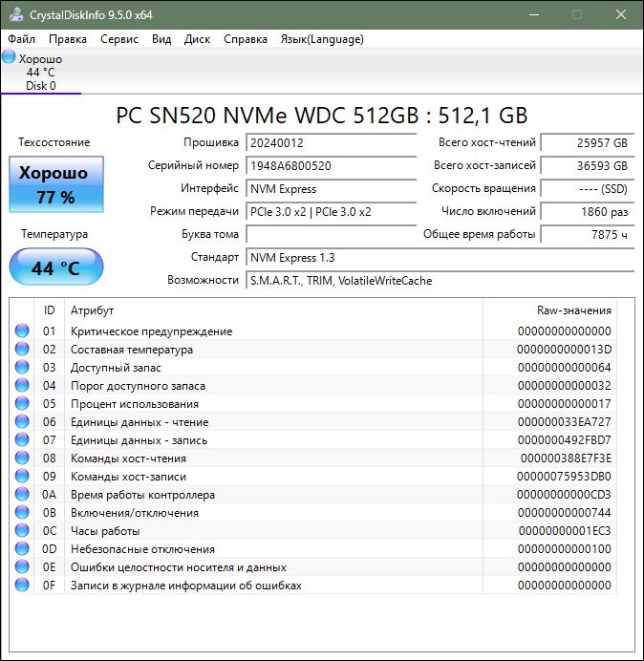The height and width of the screenshot is (661, 644).
Task: Click the status orb for attribute 0F
Action: [22, 585]
